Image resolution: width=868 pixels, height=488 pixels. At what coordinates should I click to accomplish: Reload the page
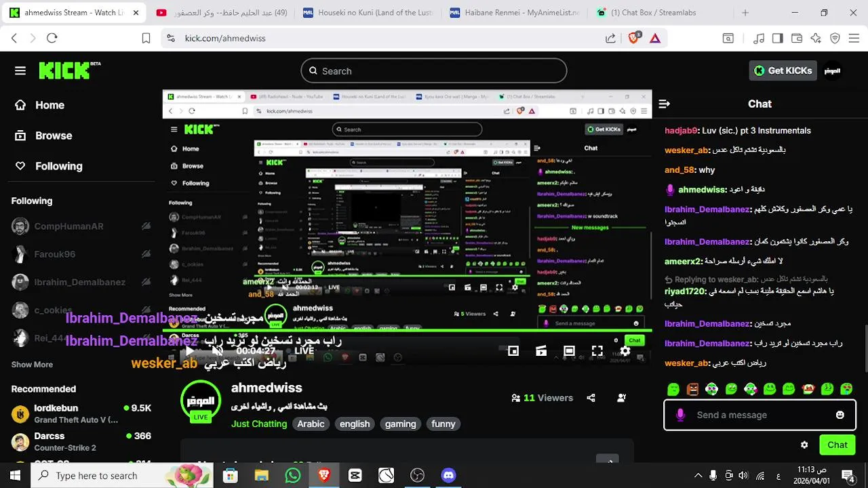[x=52, y=39]
